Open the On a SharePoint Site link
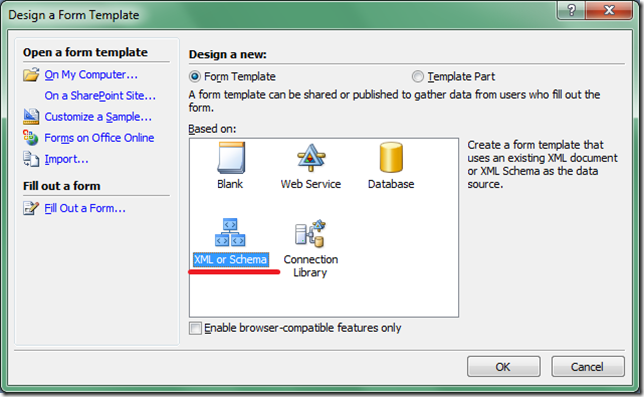The image size is (644, 397). coord(100,96)
